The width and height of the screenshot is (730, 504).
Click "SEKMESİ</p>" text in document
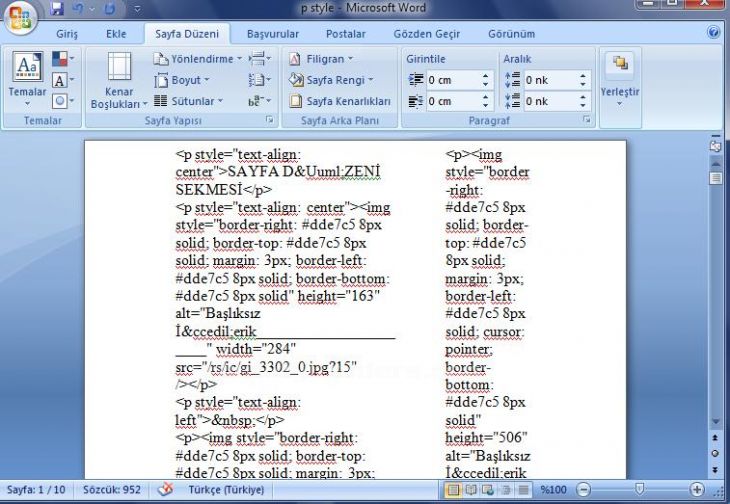(x=223, y=189)
